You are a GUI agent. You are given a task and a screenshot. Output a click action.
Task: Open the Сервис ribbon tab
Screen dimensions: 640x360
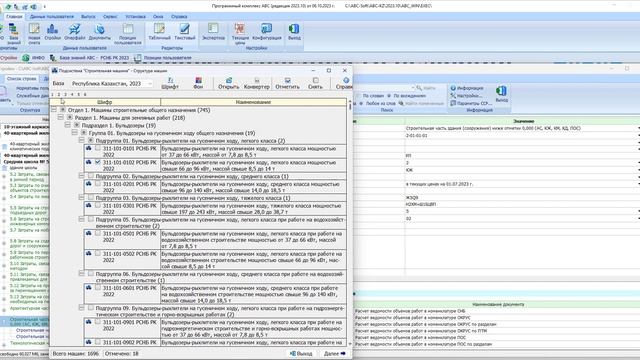110,17
